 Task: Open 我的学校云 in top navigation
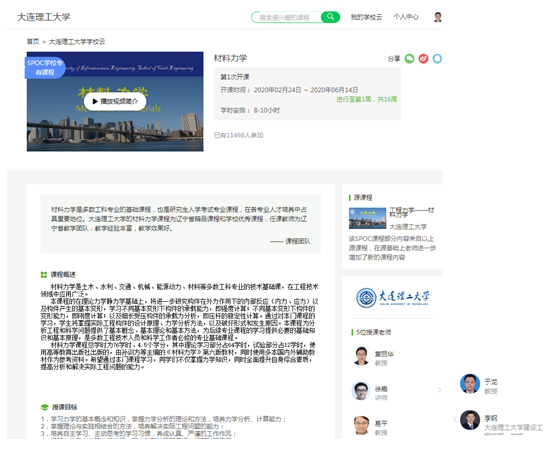tap(366, 17)
